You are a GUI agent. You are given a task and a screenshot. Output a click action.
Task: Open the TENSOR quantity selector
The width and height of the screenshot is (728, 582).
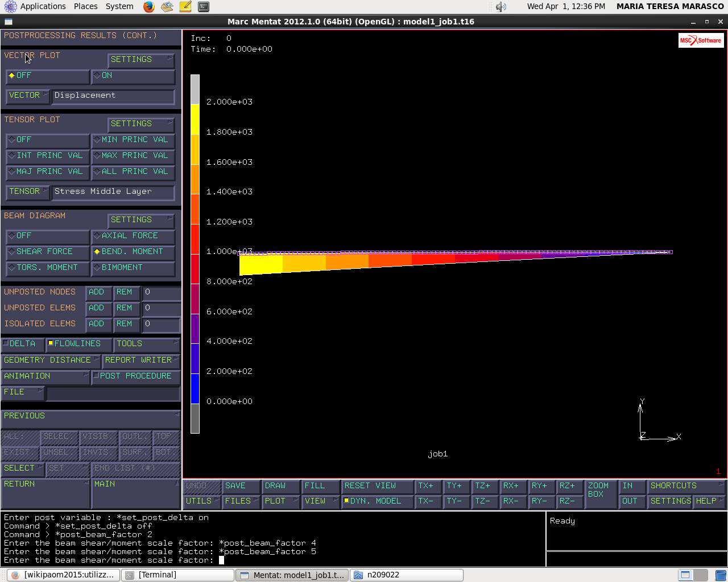click(28, 192)
